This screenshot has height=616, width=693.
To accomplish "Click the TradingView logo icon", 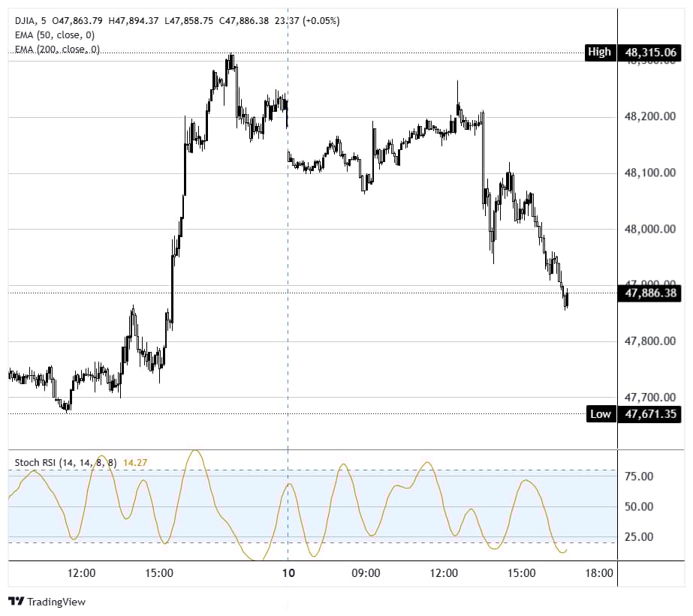I will [15, 601].
